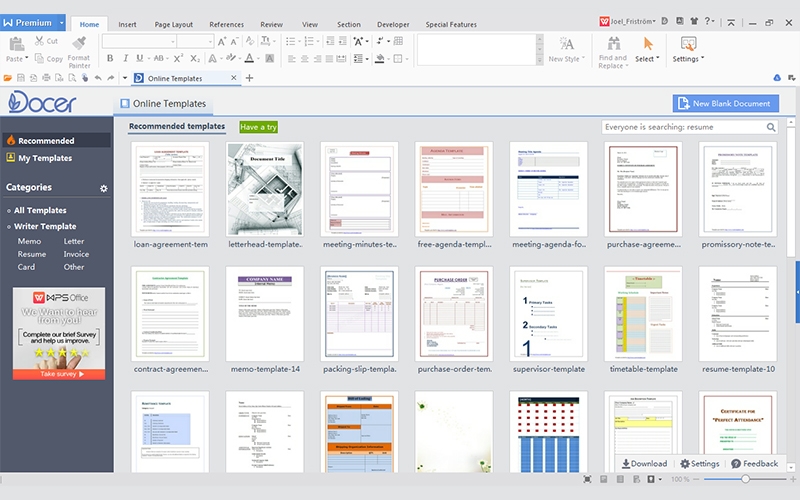Toggle Bold formatting

(x=109, y=59)
